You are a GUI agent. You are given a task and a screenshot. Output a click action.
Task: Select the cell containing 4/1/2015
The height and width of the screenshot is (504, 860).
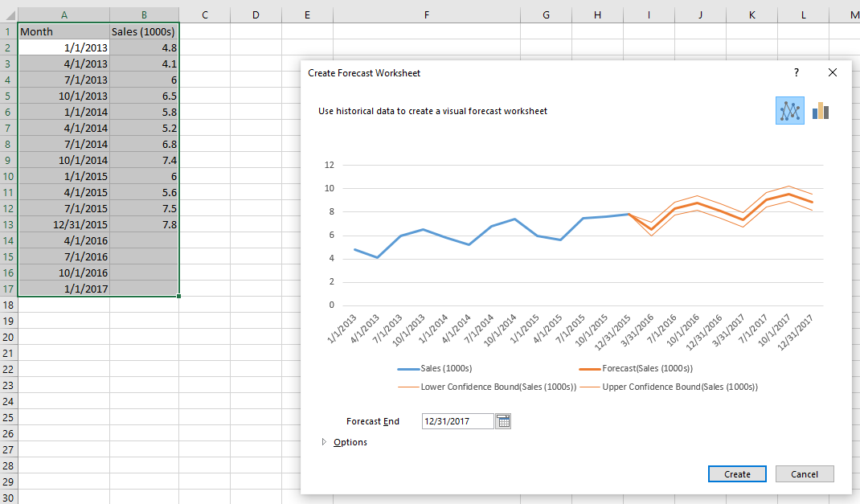pyautogui.click(x=64, y=192)
